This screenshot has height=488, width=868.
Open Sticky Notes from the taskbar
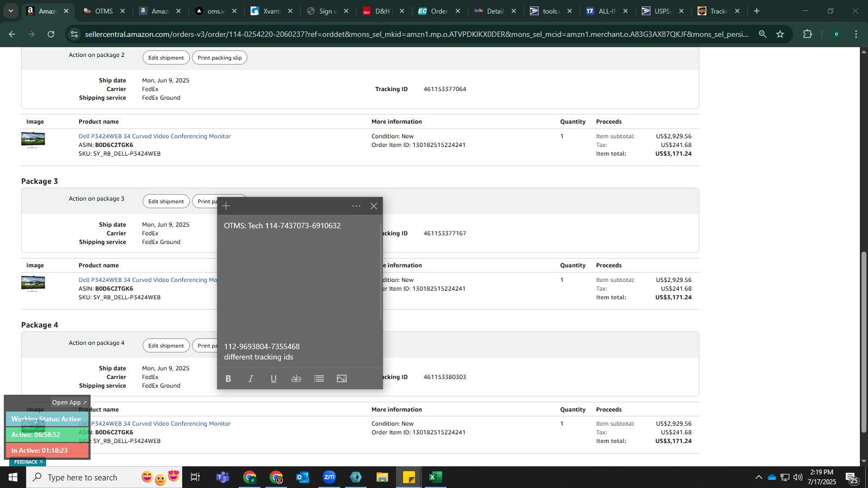click(x=409, y=477)
